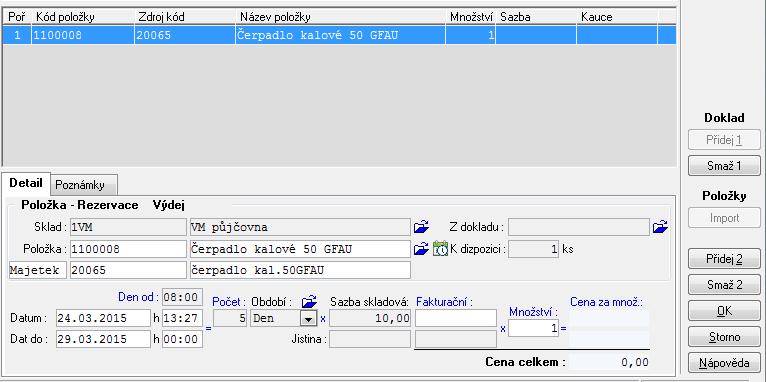Click the Z dokladu field
Screen dimensions: 766x382
pyautogui.click(x=579, y=227)
